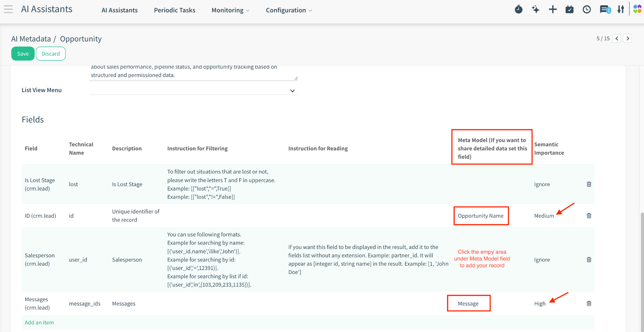
Task: Open the List View Menu dropdown
Action: pos(292,91)
